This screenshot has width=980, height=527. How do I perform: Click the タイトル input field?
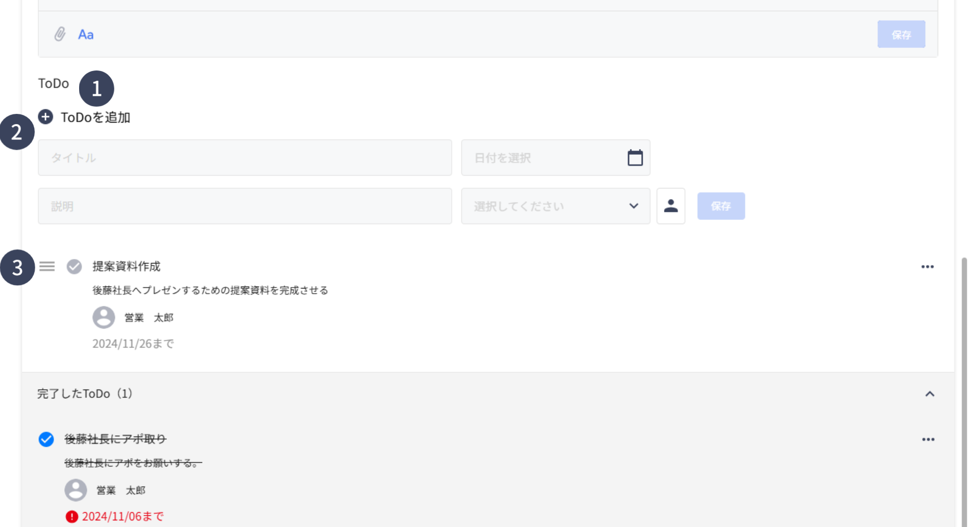(x=244, y=158)
